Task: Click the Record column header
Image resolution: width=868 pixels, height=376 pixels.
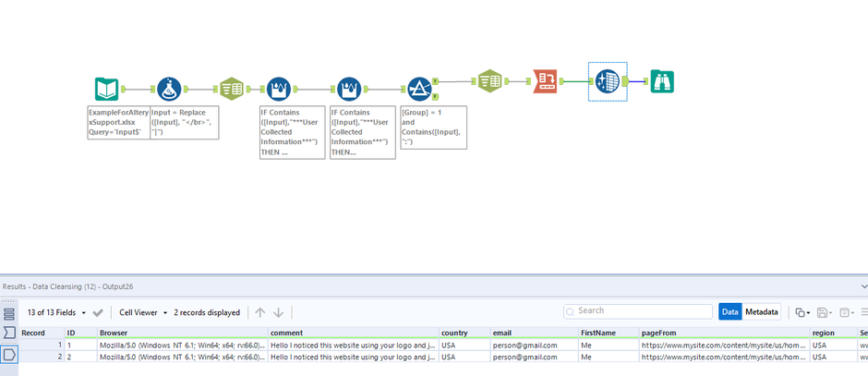Action: [x=42, y=333]
